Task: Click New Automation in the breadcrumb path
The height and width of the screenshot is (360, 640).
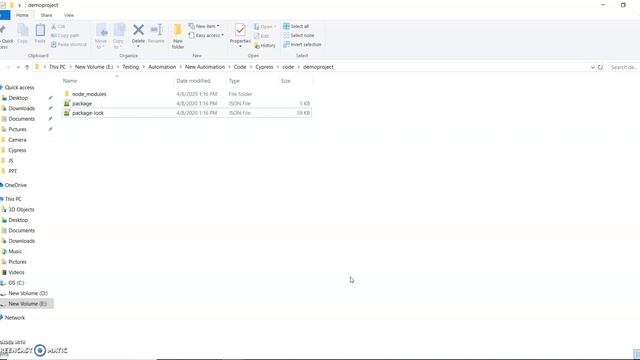Action: (x=205, y=67)
